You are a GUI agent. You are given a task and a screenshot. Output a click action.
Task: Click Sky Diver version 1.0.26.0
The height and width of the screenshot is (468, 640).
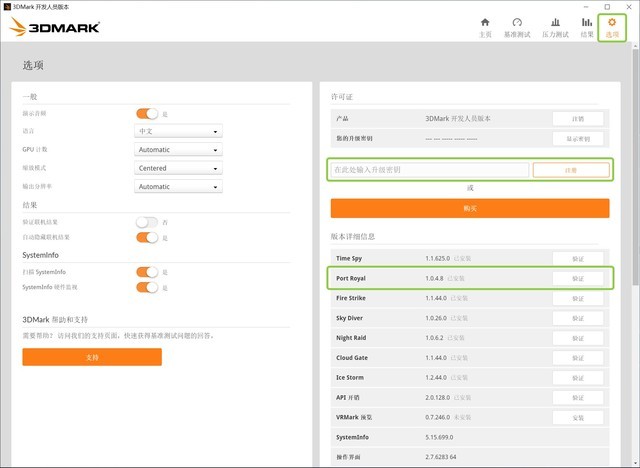436,318
